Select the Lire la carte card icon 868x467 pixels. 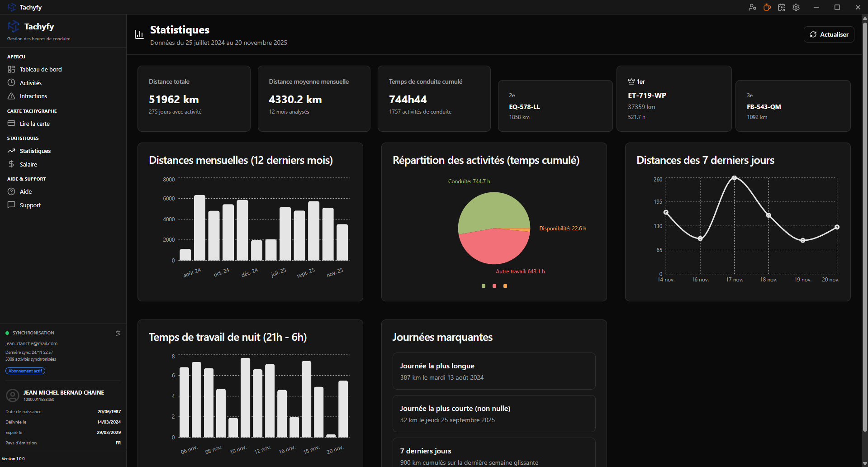click(11, 123)
